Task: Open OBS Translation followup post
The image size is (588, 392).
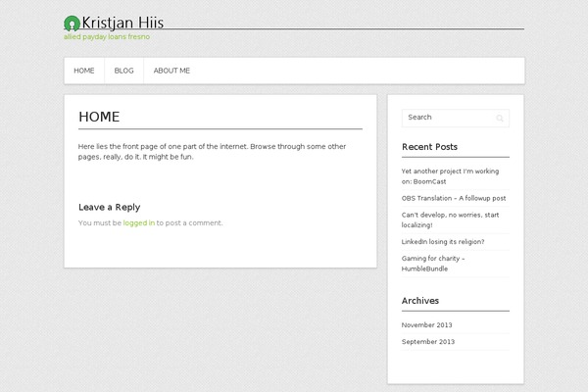Action: (x=454, y=198)
